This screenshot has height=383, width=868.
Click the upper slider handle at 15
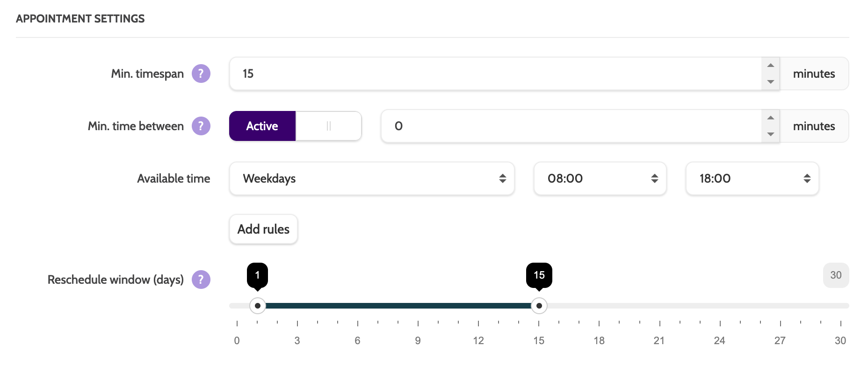[539, 306]
